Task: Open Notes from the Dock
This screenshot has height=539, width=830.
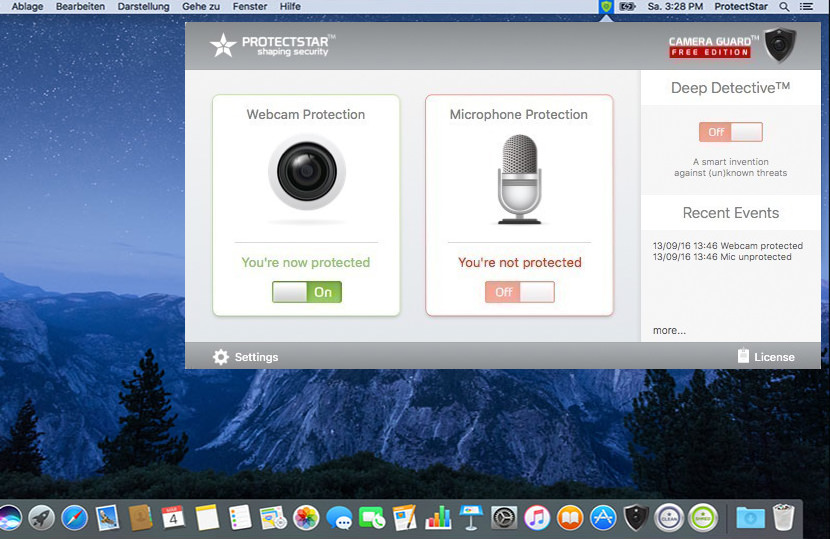Action: click(x=206, y=518)
